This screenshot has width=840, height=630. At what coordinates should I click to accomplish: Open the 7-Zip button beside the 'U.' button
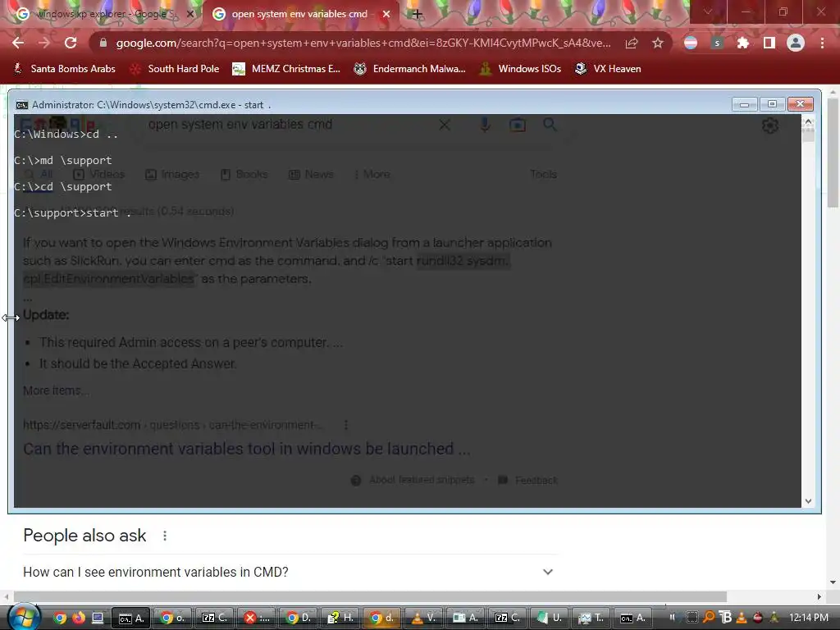tap(507, 618)
